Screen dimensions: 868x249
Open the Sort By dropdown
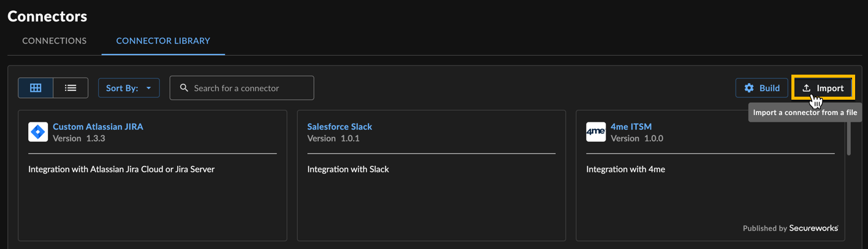[129, 88]
